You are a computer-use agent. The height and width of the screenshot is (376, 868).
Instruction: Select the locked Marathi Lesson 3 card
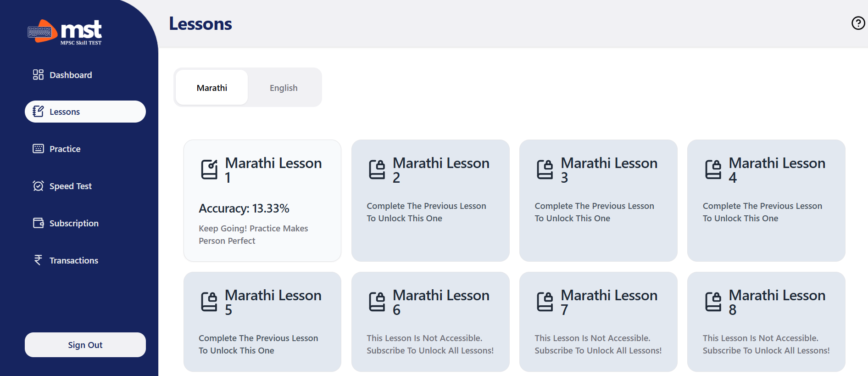pos(598,201)
